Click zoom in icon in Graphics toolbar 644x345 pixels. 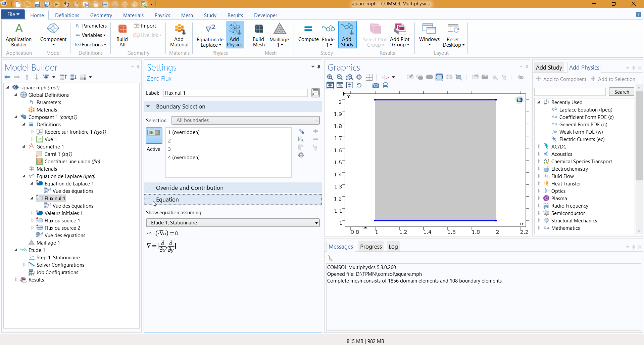click(x=330, y=77)
